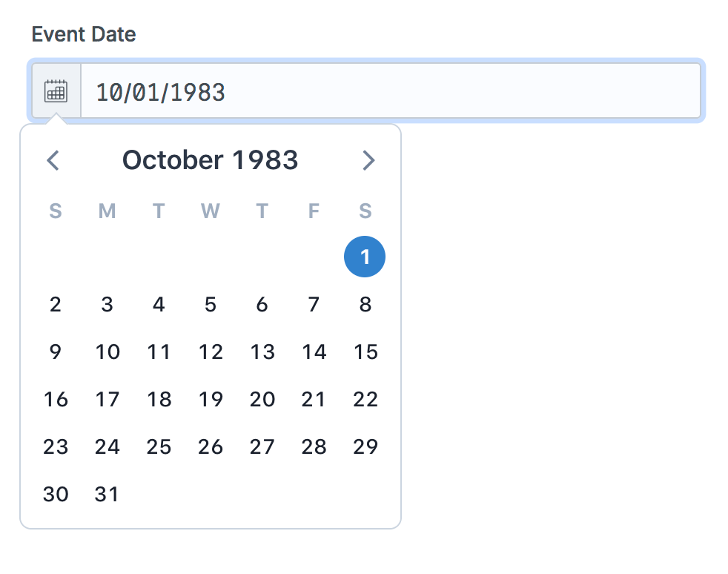Pick October 31 from the calendar

107,494
